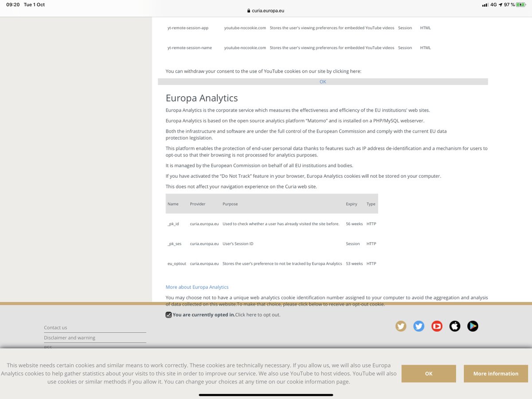Open the blue Twitter icon
The height and width of the screenshot is (399, 532).
click(x=419, y=326)
